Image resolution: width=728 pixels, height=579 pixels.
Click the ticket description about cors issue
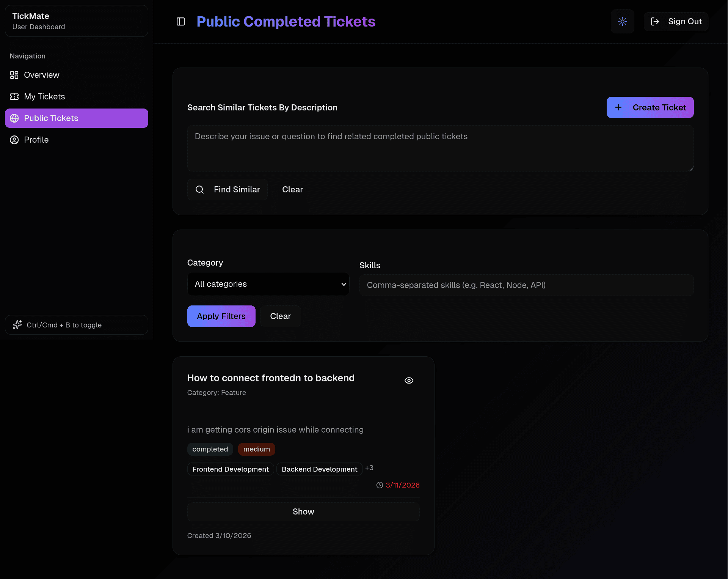[x=276, y=430]
